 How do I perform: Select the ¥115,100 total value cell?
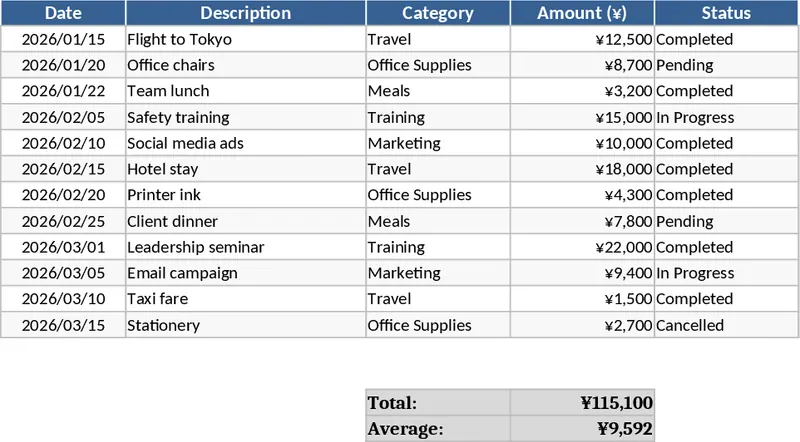(582, 403)
